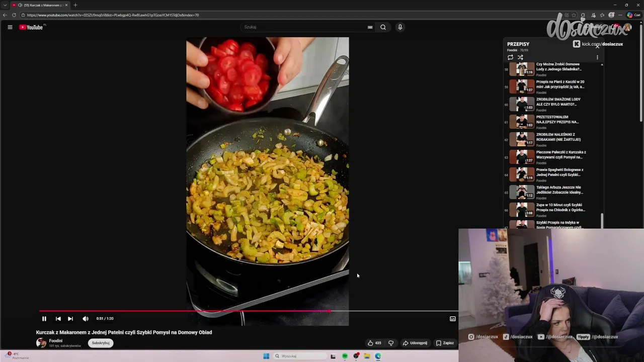Start voice search with the microphone icon
The height and width of the screenshot is (362, 644).
point(400,27)
